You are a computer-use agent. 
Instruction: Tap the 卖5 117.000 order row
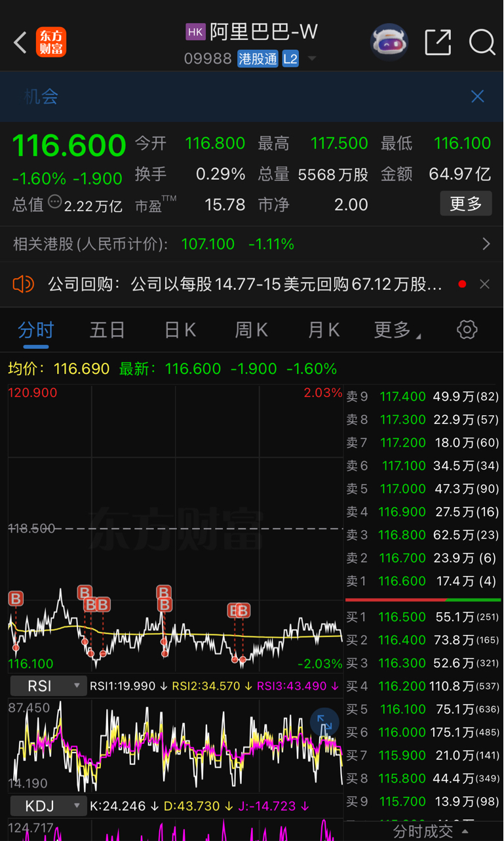click(423, 489)
